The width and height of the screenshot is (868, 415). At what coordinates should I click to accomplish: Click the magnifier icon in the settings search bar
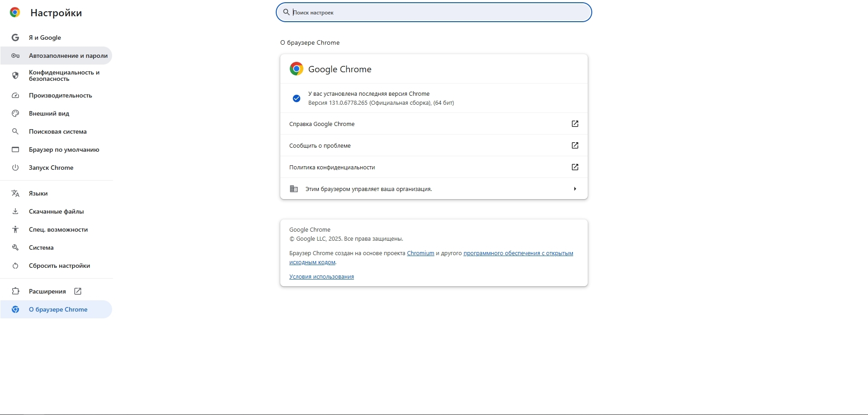(x=286, y=12)
